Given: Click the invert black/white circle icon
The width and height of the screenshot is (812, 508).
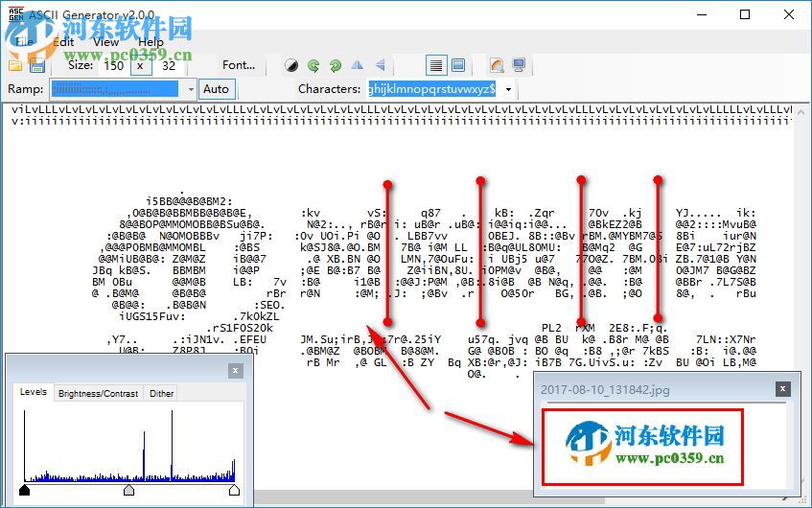Looking at the screenshot, I should click(291, 65).
